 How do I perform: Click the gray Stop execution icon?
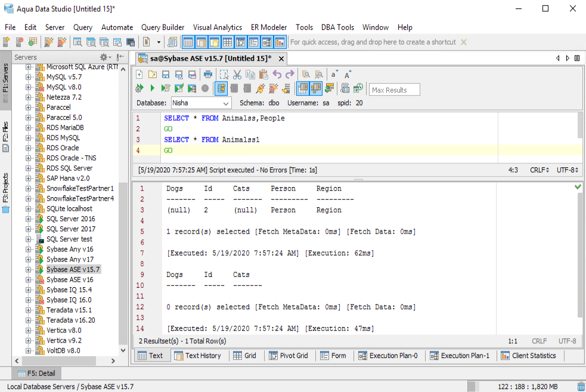pyautogui.click(x=205, y=89)
